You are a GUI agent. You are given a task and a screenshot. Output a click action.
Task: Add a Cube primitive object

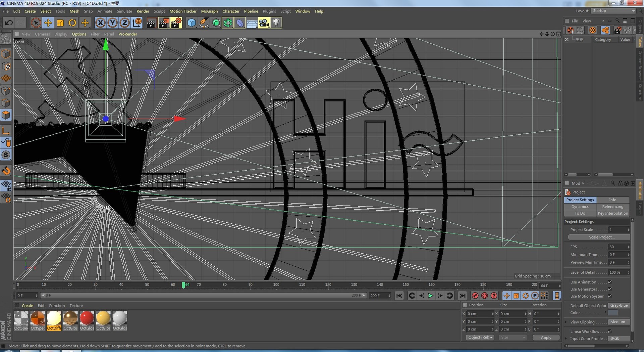point(192,23)
